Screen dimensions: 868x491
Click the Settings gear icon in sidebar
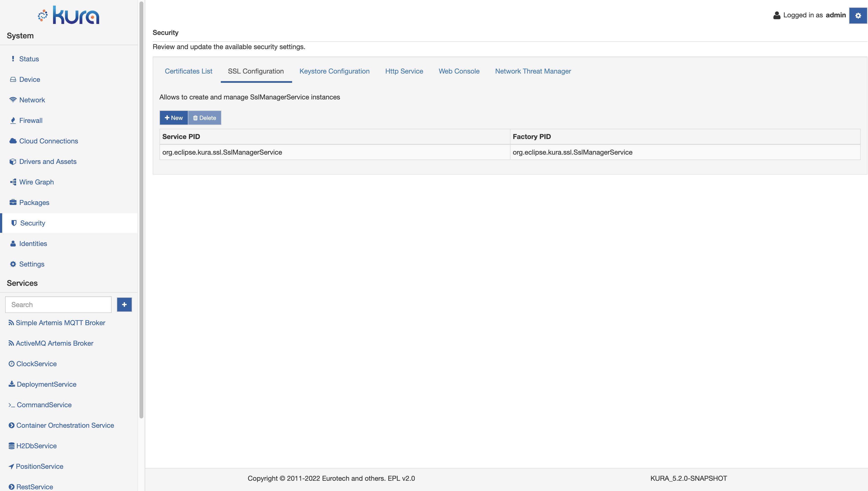point(12,264)
